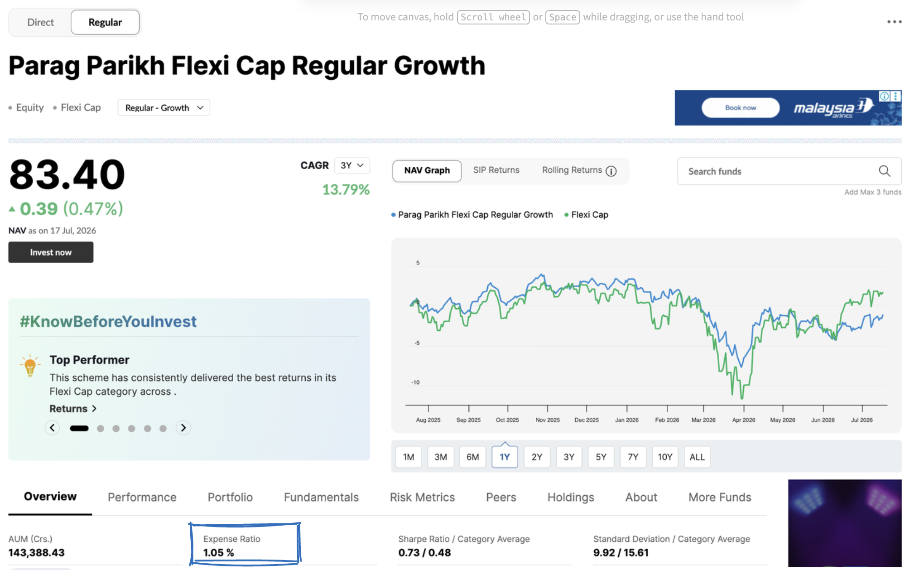Click the lightbulb Top Performer icon
This screenshot has width=924, height=570.
pyautogui.click(x=30, y=365)
